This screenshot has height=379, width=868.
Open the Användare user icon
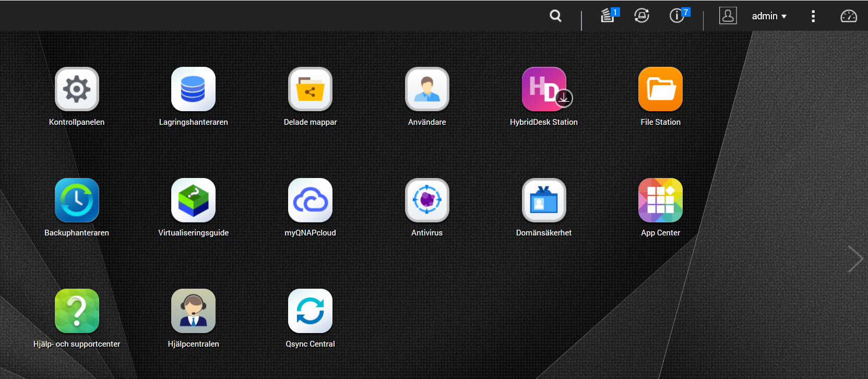click(x=427, y=89)
